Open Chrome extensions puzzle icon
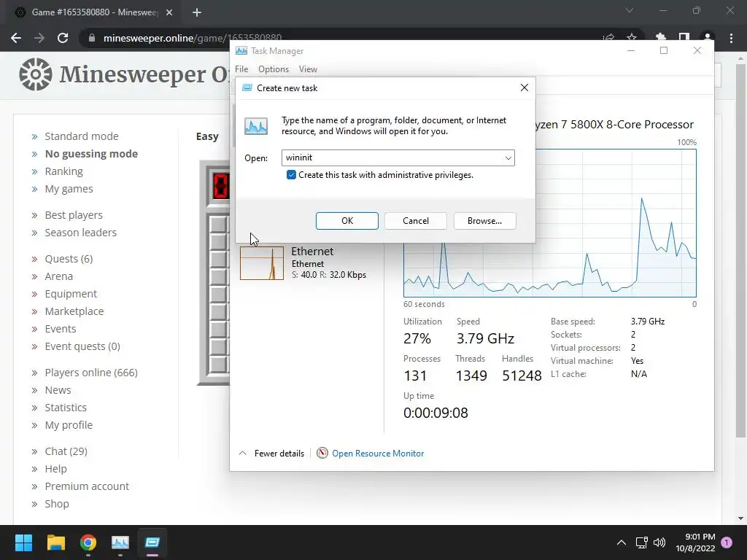Viewport: 747px width, 560px height. 660,38
